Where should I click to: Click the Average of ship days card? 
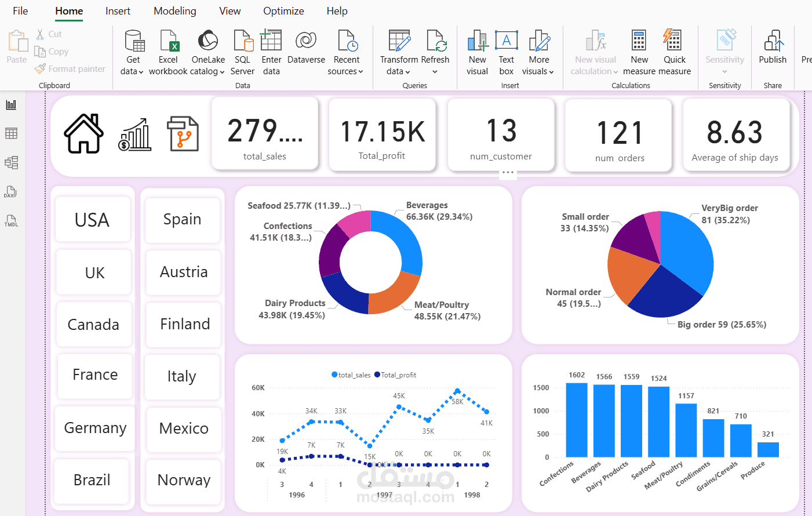click(x=736, y=135)
